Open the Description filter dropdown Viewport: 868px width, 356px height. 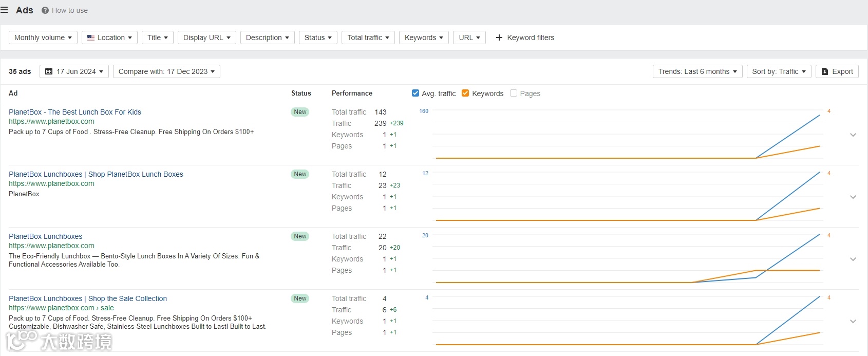coord(268,38)
